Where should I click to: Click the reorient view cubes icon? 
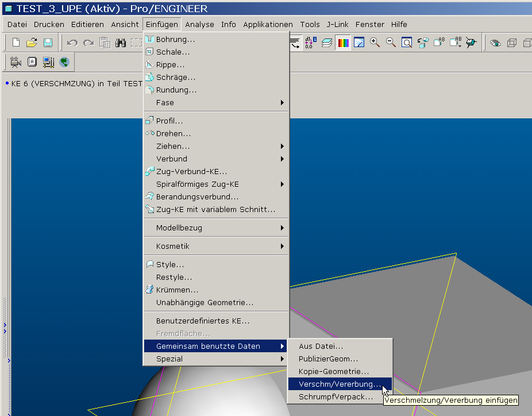point(423,43)
